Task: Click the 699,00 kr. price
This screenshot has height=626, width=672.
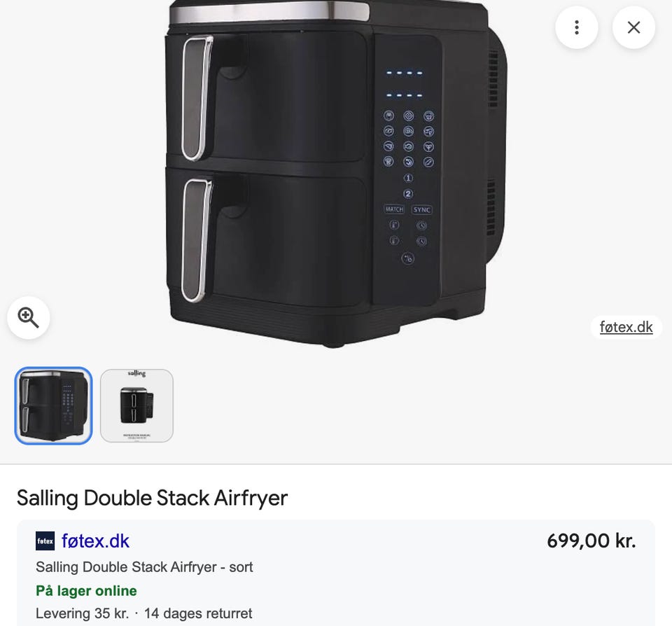Action: click(x=591, y=541)
